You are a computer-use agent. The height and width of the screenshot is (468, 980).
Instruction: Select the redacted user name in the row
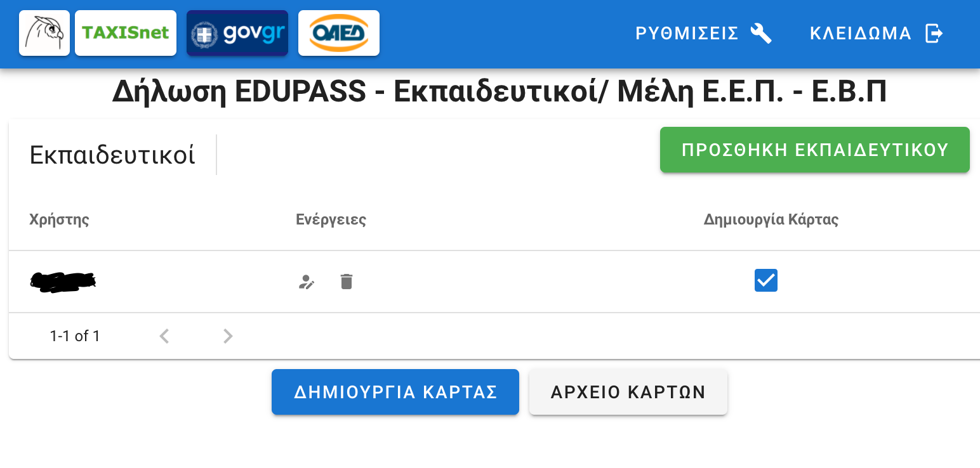[x=62, y=282]
